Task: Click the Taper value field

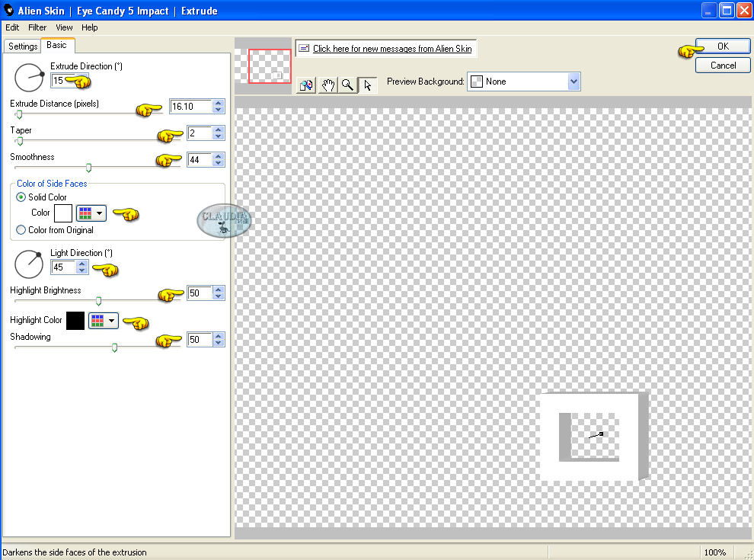Action: 200,133
